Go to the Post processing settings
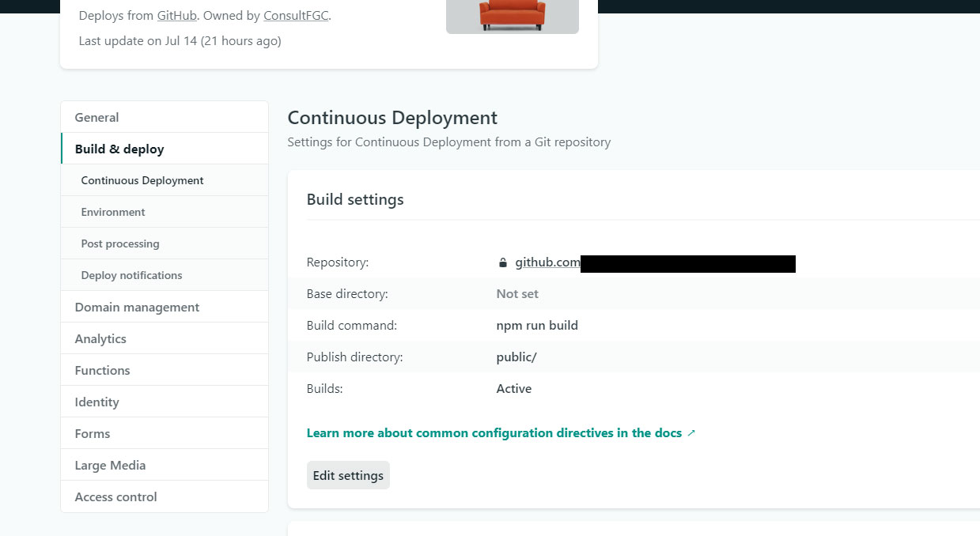The width and height of the screenshot is (980, 536). pos(120,243)
